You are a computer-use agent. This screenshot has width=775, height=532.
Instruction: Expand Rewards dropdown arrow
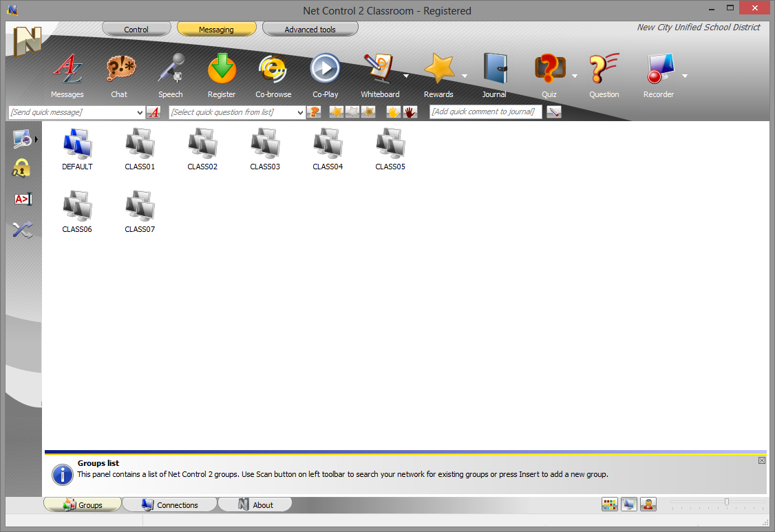pos(465,76)
